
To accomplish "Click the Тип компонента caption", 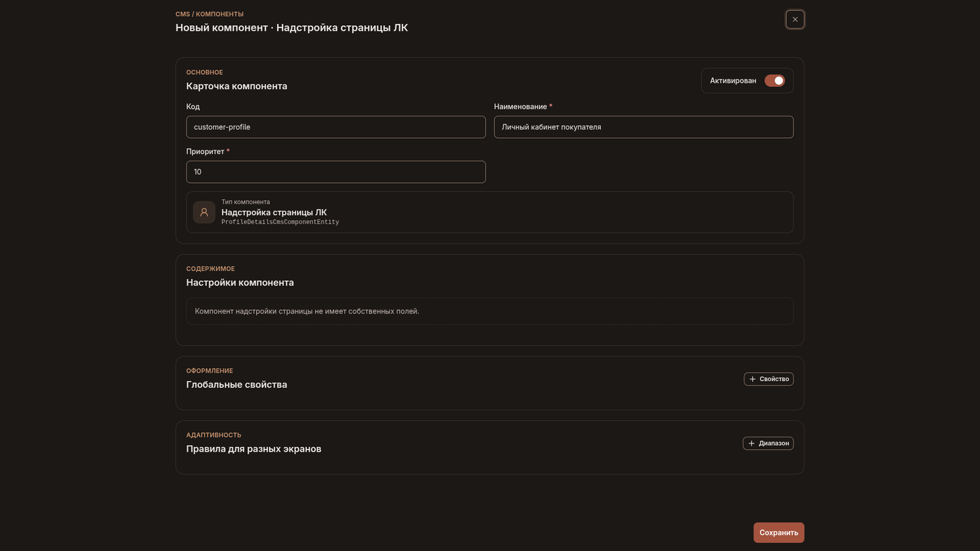I will click(x=246, y=202).
